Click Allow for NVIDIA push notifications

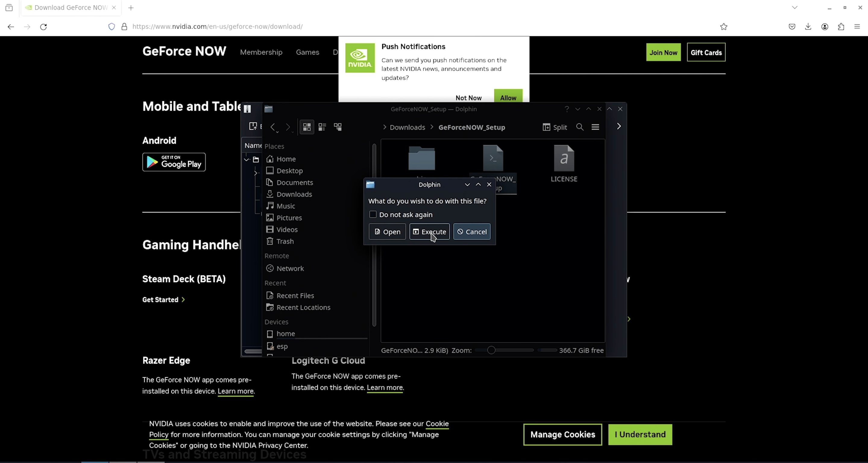click(508, 98)
